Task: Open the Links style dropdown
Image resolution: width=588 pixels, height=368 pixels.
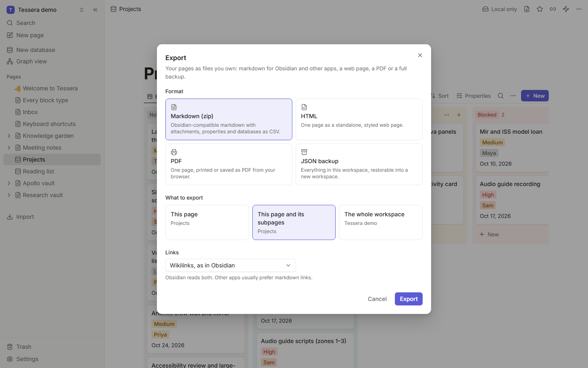Action: 231,265
